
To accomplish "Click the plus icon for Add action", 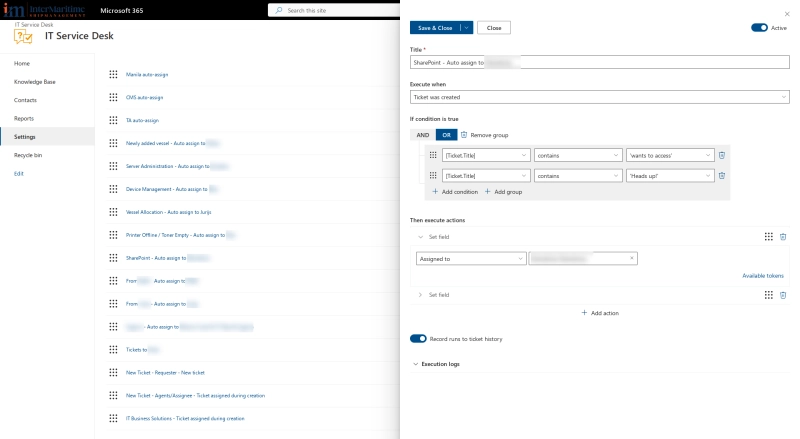I will (x=584, y=313).
